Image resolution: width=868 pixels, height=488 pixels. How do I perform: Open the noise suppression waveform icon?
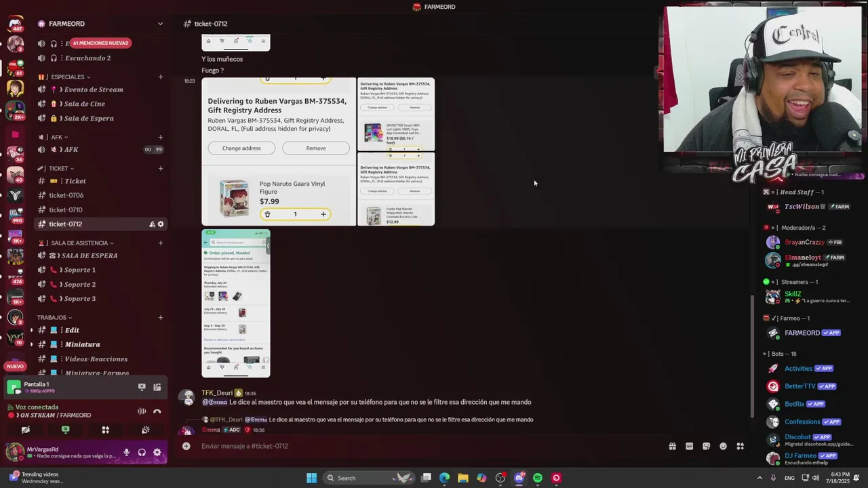coord(142,411)
